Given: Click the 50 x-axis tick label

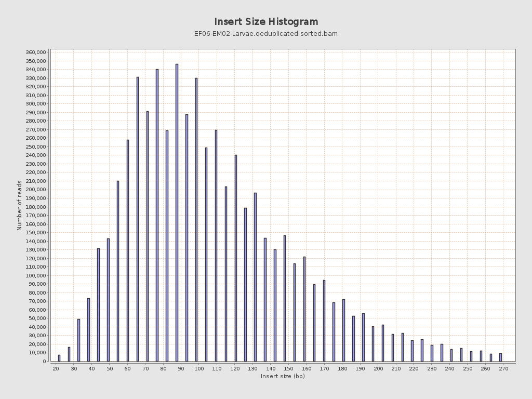Looking at the screenshot, I should (110, 368).
